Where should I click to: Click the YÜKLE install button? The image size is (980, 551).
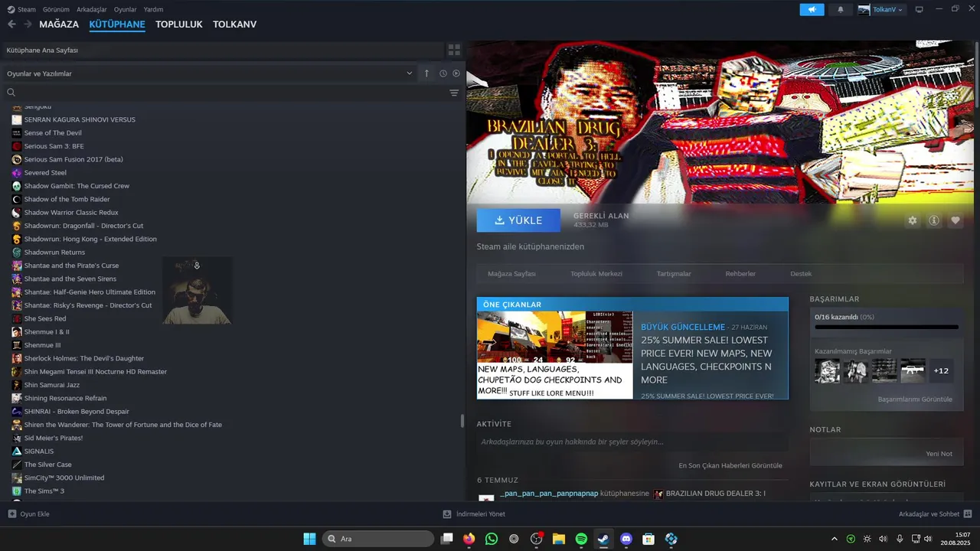click(518, 220)
